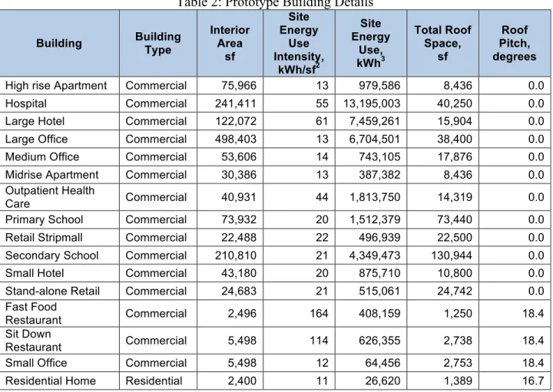
Task: Click the Stand-alone Retail name cell
Action: (59, 291)
